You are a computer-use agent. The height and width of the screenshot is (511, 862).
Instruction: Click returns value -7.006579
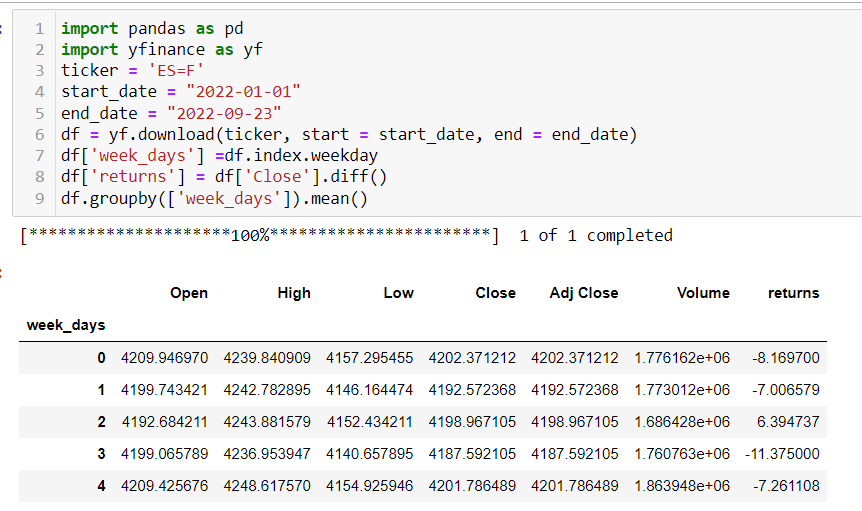[786, 390]
